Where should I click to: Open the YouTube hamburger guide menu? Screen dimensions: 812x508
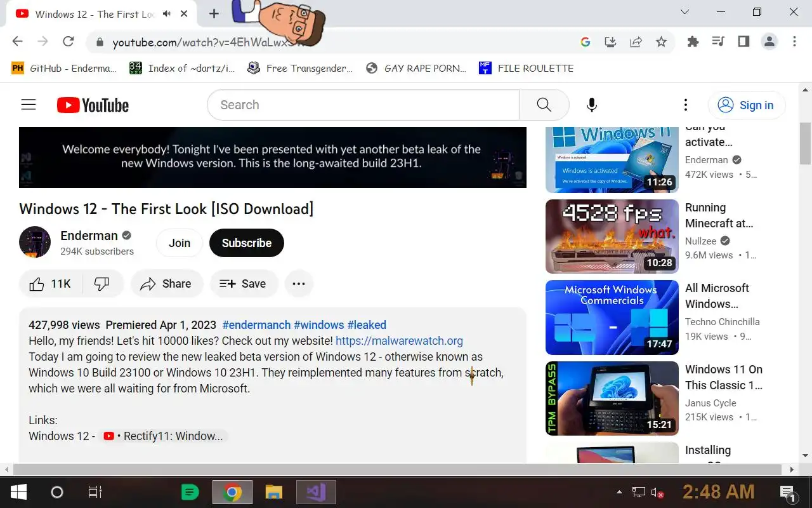(29, 105)
